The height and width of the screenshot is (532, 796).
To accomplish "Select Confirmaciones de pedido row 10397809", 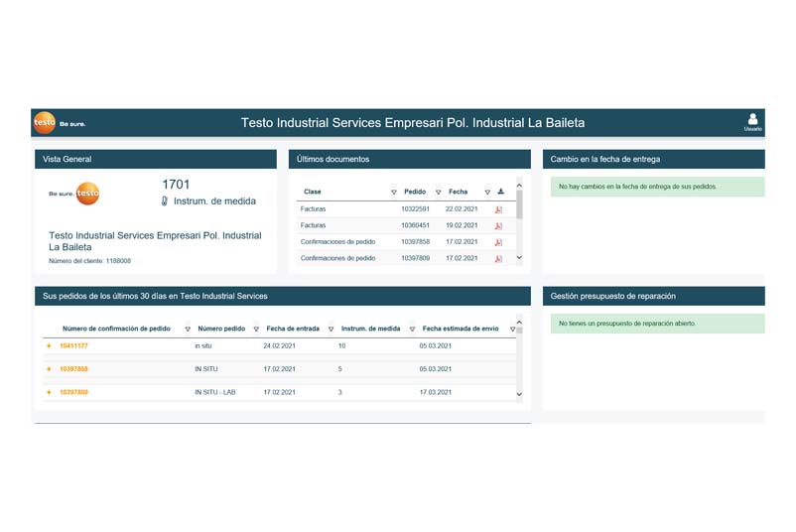I will tap(406, 258).
